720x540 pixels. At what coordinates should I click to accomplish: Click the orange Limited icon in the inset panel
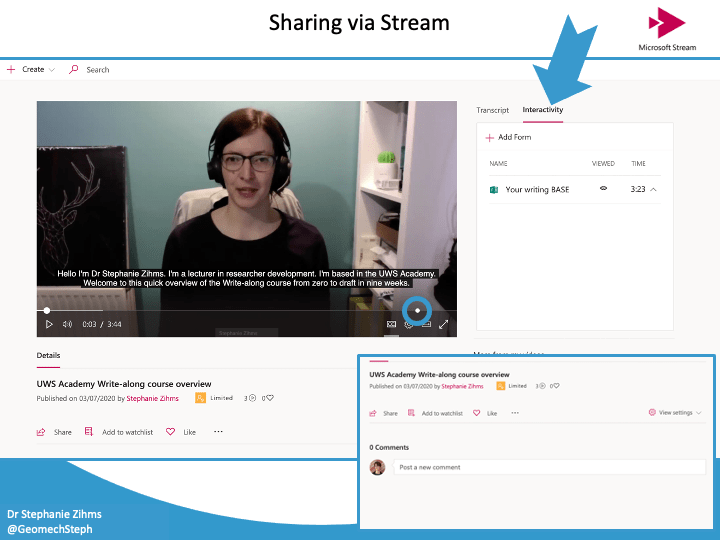(501, 386)
